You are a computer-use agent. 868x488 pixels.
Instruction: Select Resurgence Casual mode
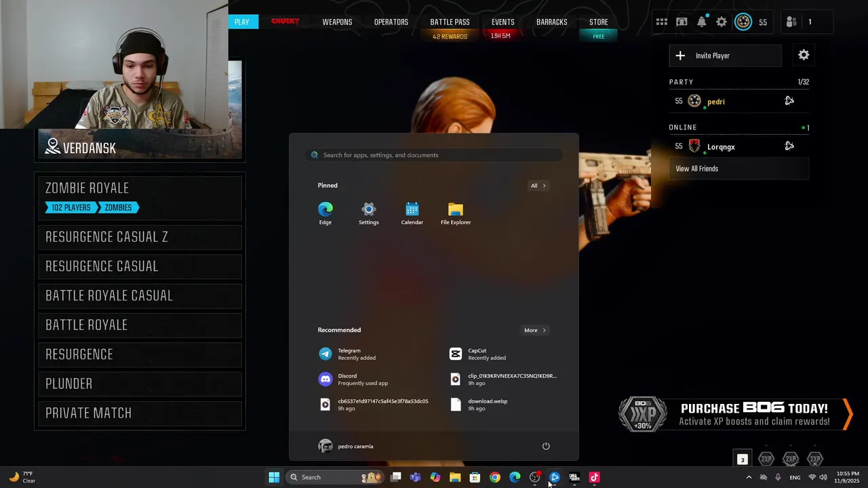140,266
